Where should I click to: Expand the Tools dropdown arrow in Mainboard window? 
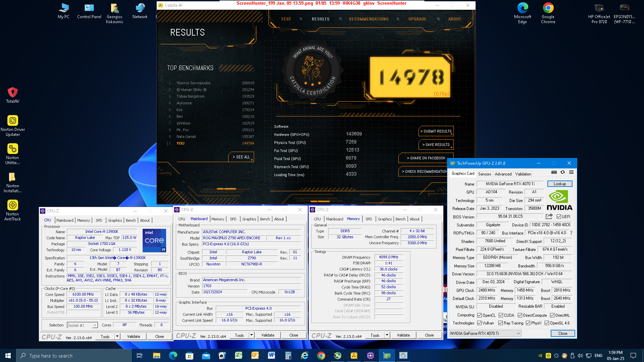click(251, 335)
